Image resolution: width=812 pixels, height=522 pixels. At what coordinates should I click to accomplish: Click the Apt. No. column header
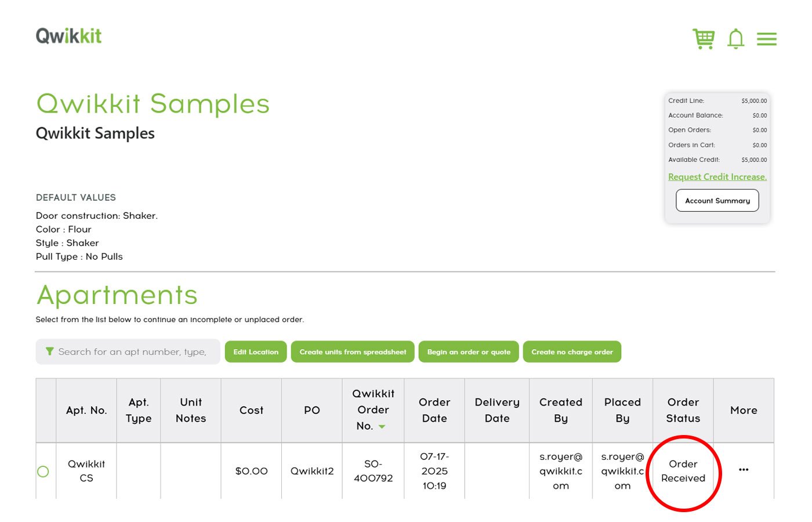(x=86, y=410)
